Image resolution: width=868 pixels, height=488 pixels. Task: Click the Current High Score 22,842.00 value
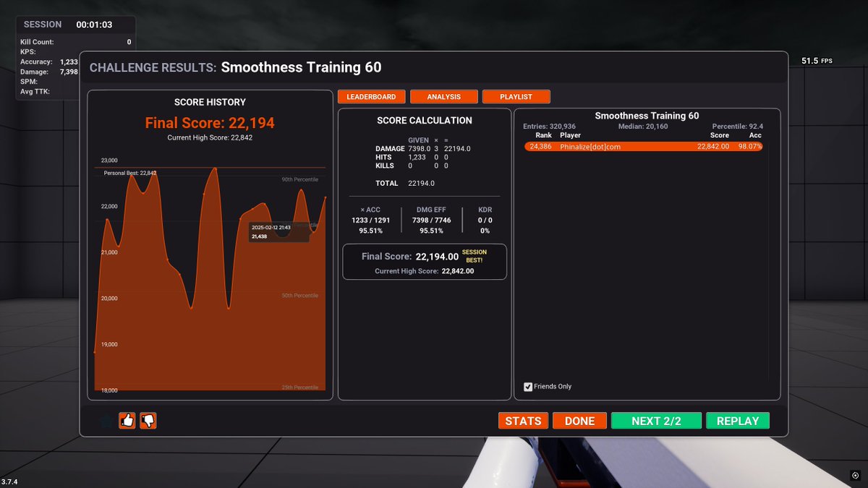(x=458, y=271)
